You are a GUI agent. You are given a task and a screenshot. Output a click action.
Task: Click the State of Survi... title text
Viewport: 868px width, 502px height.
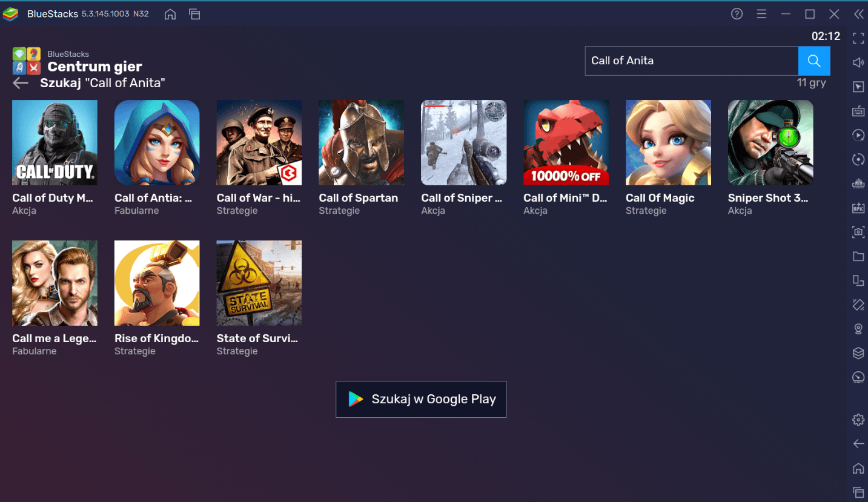click(x=257, y=339)
